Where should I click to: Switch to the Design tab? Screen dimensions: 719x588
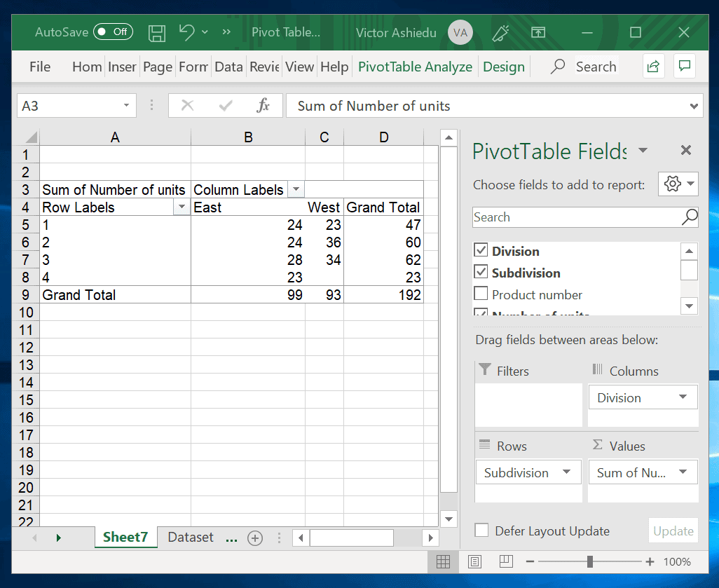pyautogui.click(x=503, y=67)
